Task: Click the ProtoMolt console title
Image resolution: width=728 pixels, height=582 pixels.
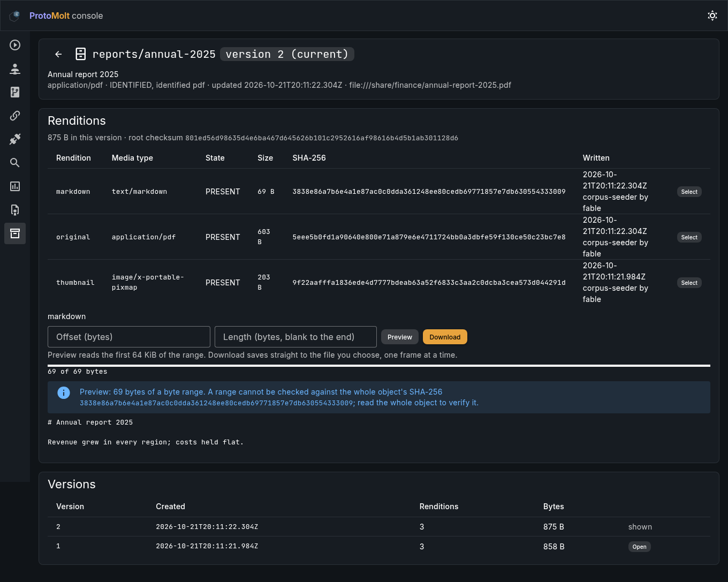Action: [66, 16]
